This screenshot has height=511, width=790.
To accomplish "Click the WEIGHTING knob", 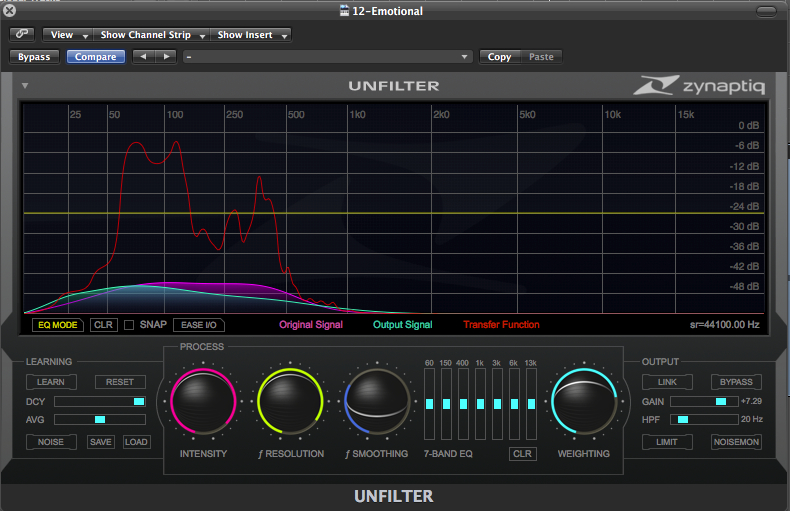I will point(584,402).
